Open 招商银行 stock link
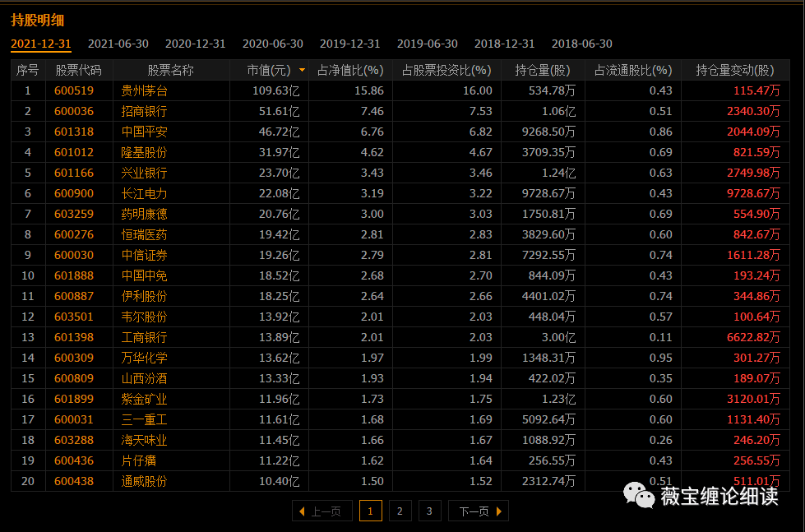 [144, 111]
